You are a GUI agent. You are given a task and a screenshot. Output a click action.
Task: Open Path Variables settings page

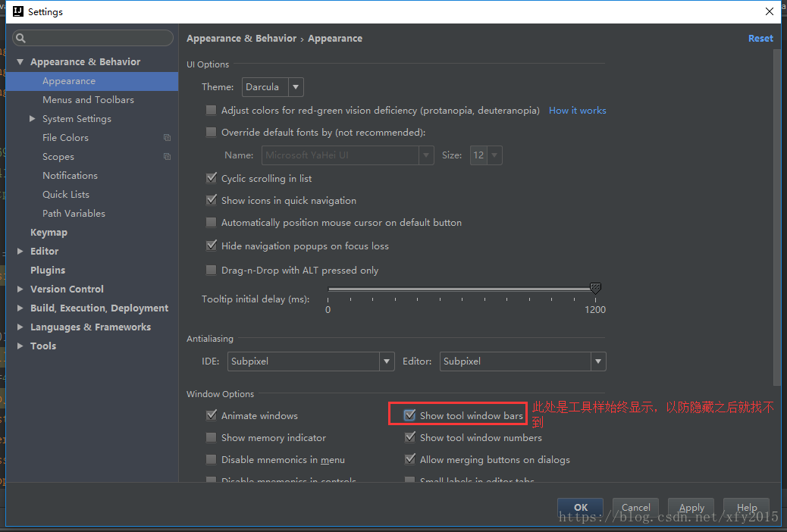click(74, 213)
